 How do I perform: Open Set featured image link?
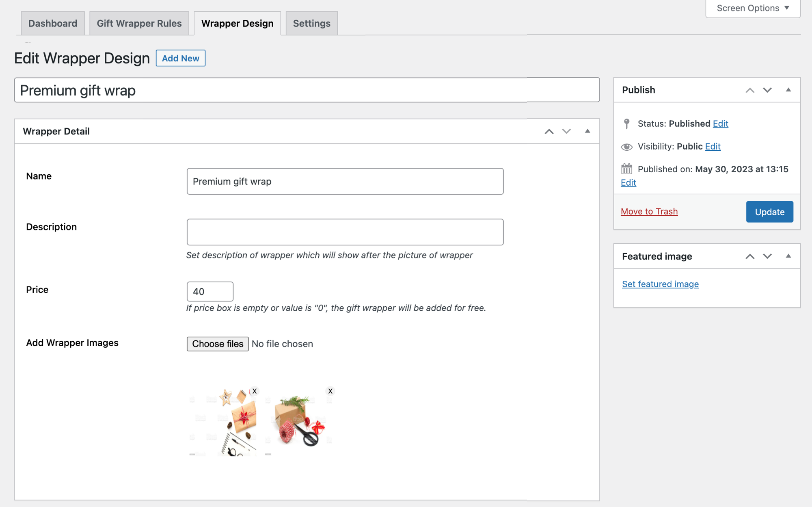660,284
